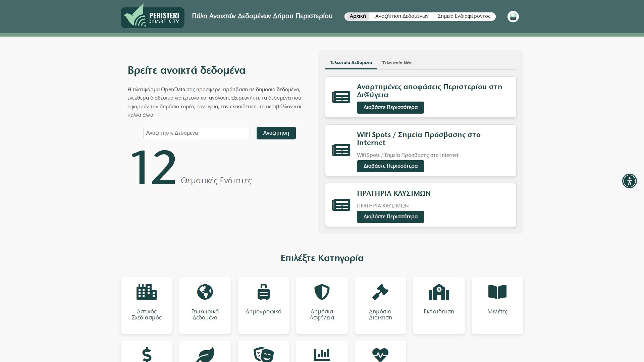Go to Σημεία Ενδιαφέροντος menu item
Viewport: 644px width, 362px height.
[464, 16]
